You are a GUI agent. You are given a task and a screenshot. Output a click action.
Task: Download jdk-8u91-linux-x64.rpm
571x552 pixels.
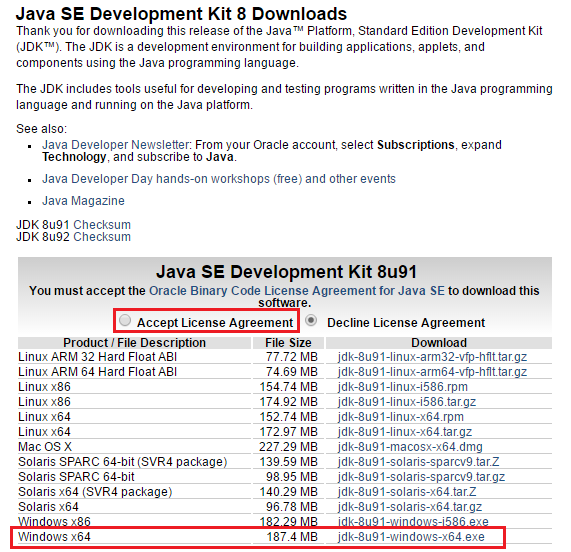(x=401, y=417)
